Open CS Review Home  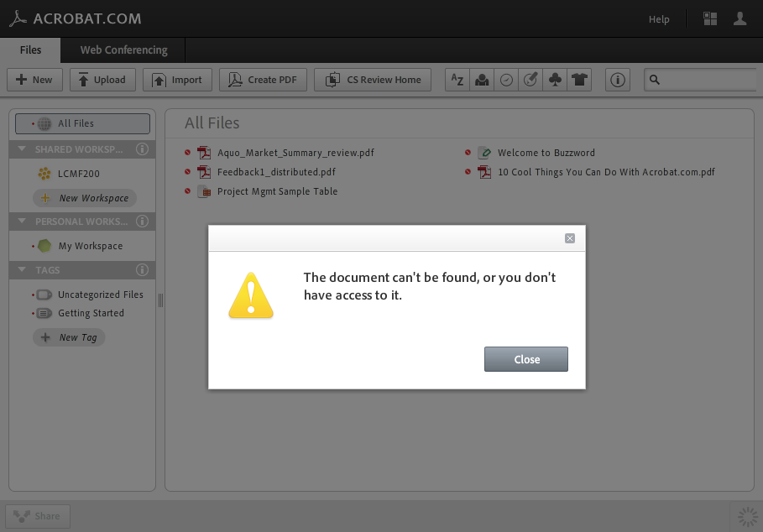(373, 80)
